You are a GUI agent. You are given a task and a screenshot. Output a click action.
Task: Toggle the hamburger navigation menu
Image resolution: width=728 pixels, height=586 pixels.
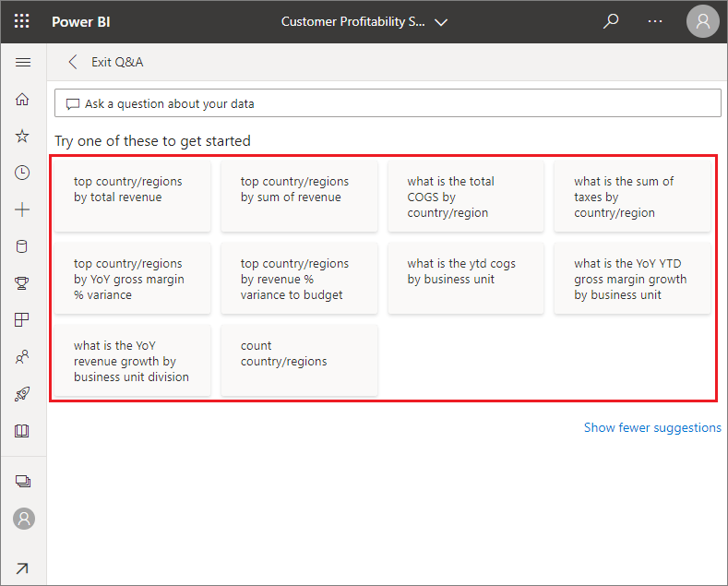tap(23, 63)
